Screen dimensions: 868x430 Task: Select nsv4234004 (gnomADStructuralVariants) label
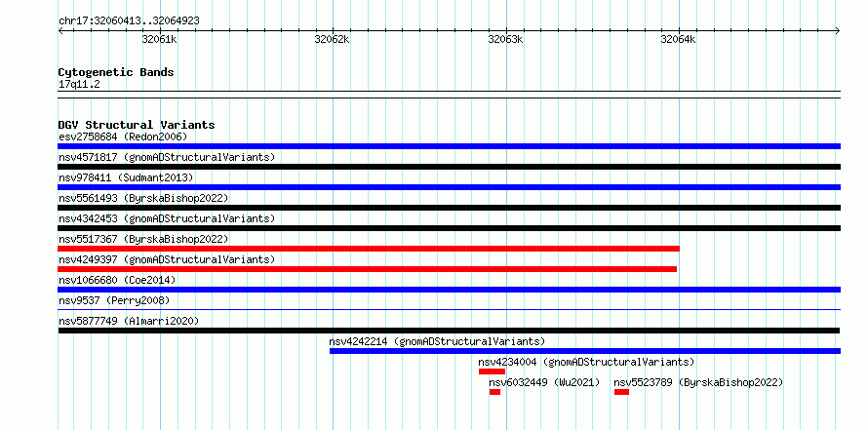pyautogui.click(x=586, y=362)
